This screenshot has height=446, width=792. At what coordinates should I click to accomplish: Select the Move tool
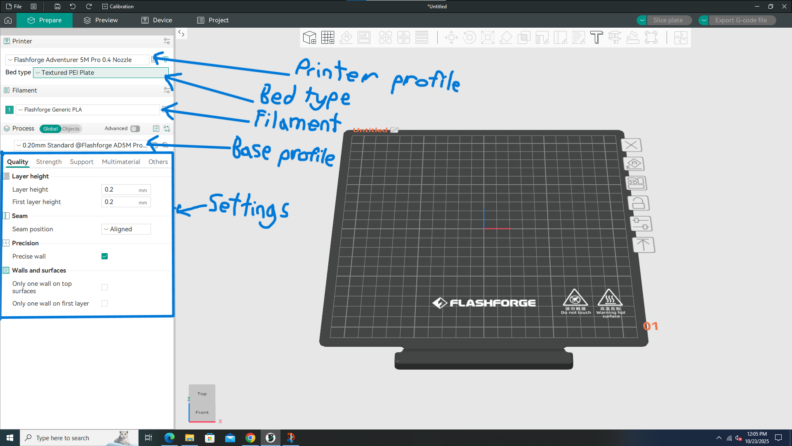(x=451, y=37)
